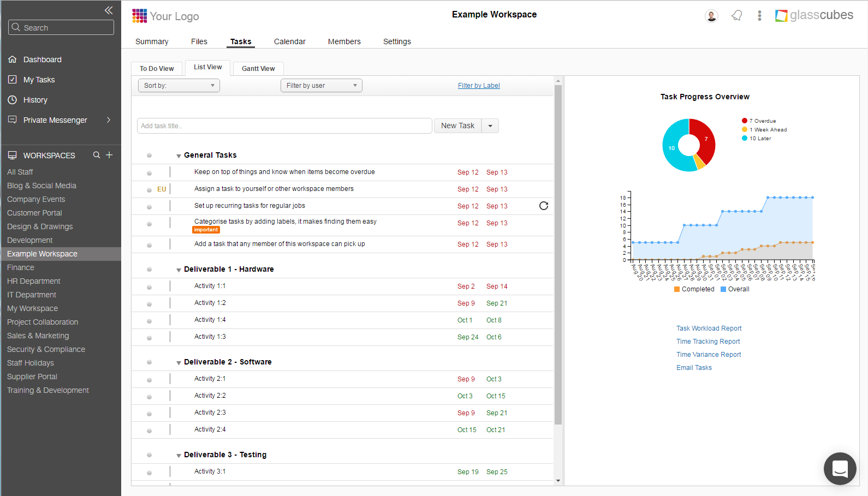
Task: Switch to the Summary tab
Action: [152, 41]
